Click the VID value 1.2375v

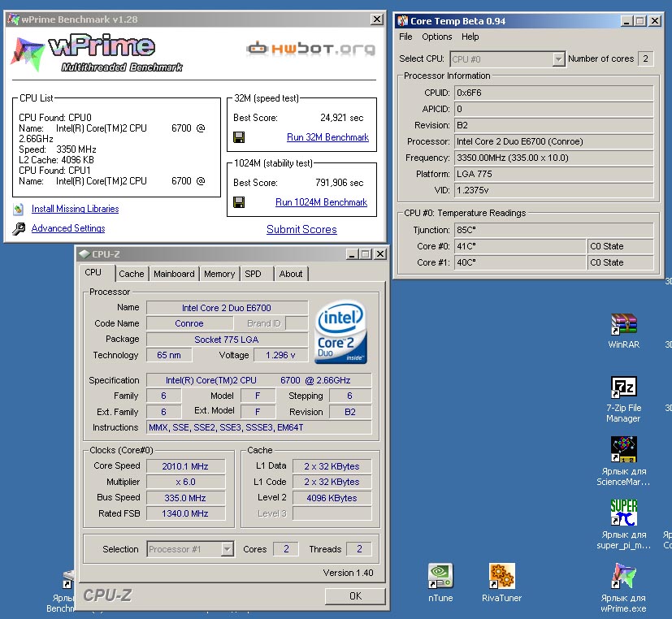(x=553, y=190)
